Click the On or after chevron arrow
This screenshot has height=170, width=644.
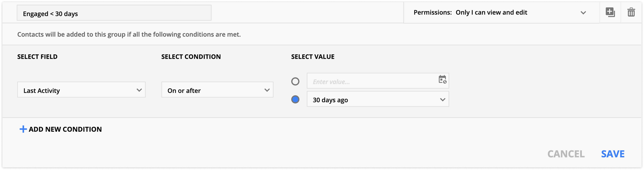(x=267, y=90)
